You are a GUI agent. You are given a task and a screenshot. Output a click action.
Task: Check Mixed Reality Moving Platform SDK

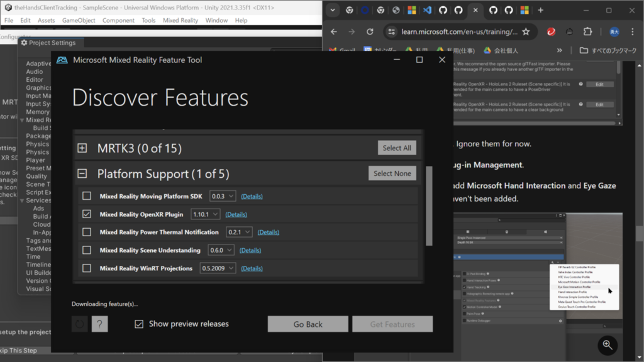point(87,196)
